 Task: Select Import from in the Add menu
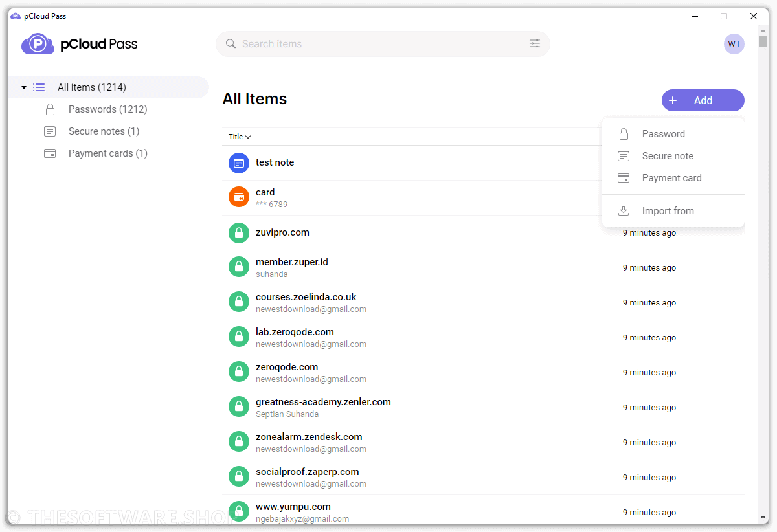click(x=673, y=211)
